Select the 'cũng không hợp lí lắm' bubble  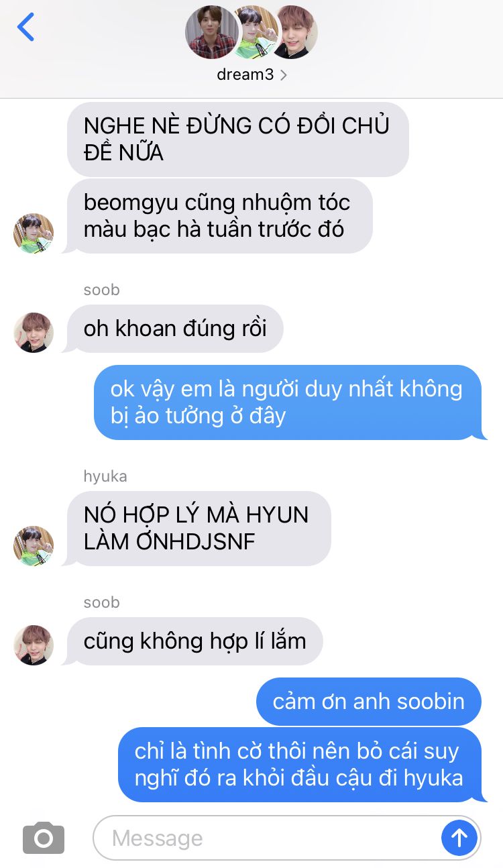coord(194,641)
